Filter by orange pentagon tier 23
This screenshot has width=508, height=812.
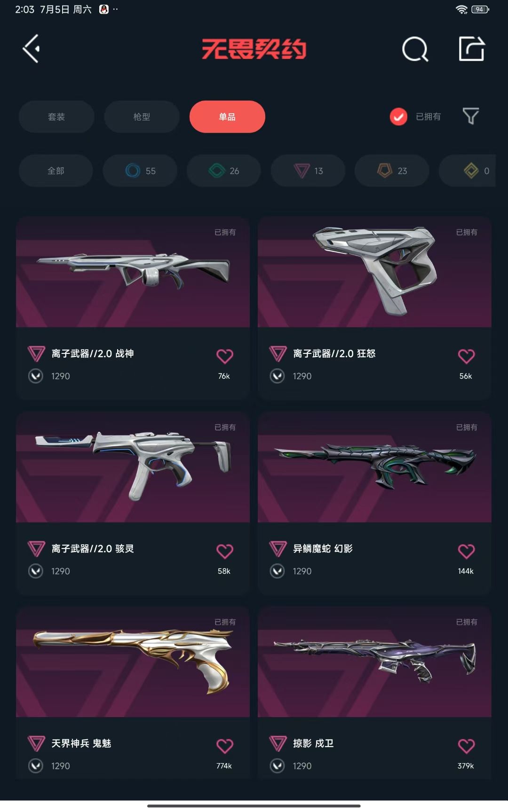click(x=392, y=171)
